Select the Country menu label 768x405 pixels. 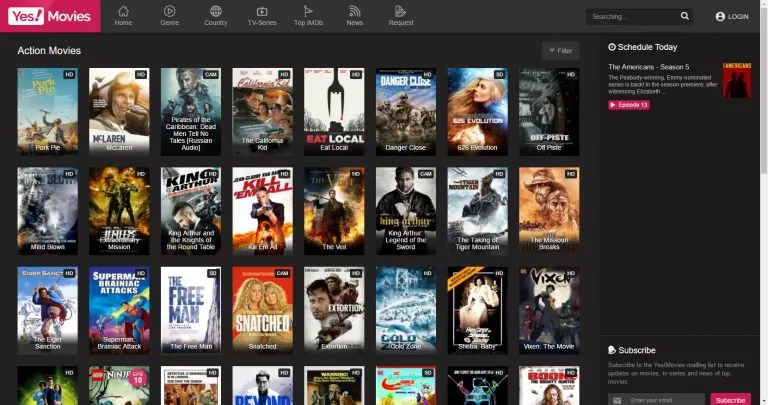pos(216,23)
